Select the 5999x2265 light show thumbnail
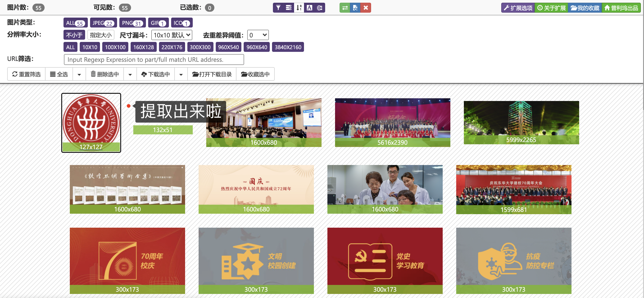 coord(521,123)
